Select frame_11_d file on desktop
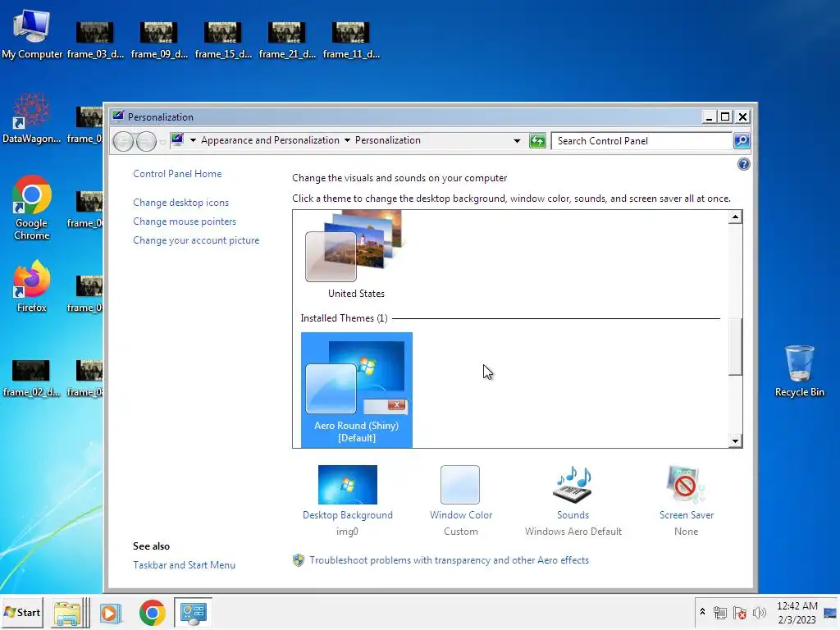This screenshot has width=840, height=630. [351, 40]
